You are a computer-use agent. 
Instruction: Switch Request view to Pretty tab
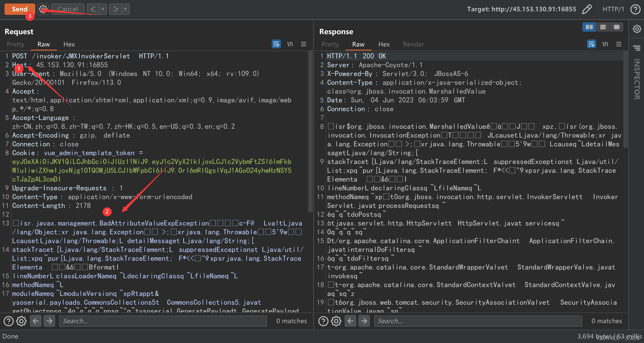(x=16, y=44)
